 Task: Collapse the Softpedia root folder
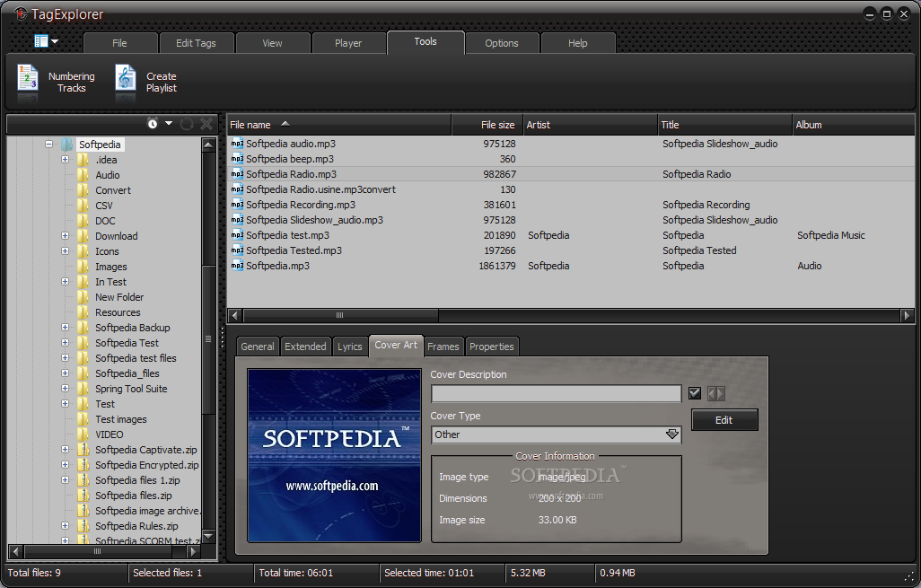click(x=48, y=145)
